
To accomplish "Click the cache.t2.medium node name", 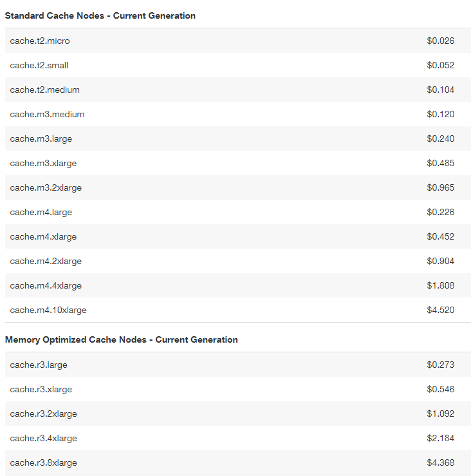I will click(x=45, y=90).
